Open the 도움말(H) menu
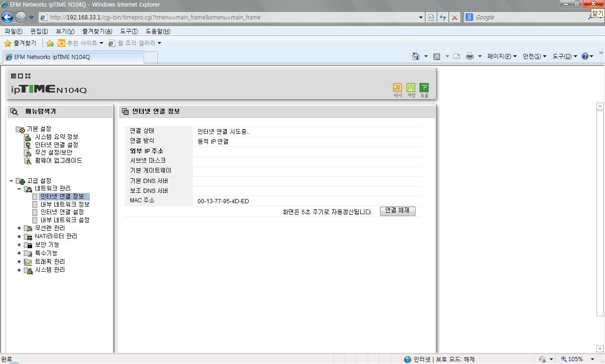Viewport: 605px width, 364px height. click(x=158, y=31)
